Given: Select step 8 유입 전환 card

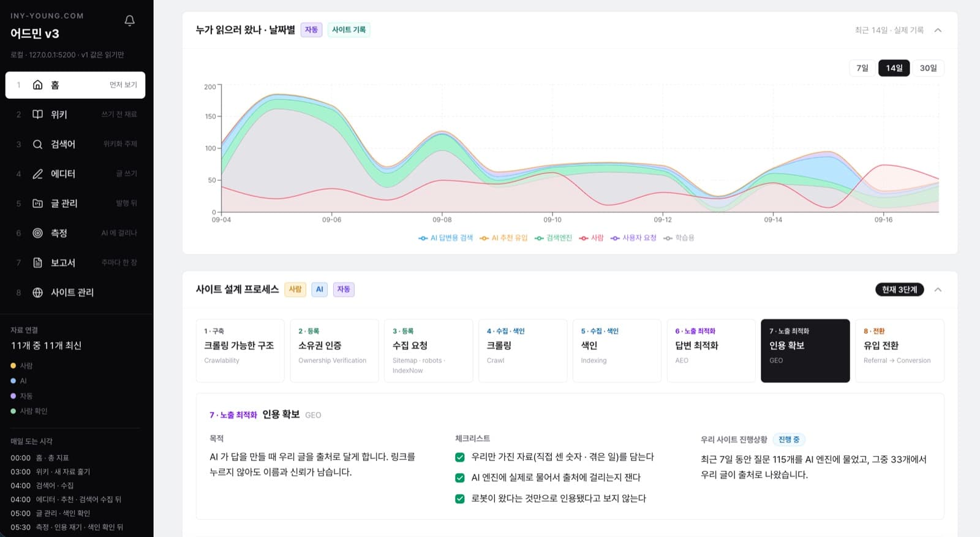Looking at the screenshot, I should point(900,351).
